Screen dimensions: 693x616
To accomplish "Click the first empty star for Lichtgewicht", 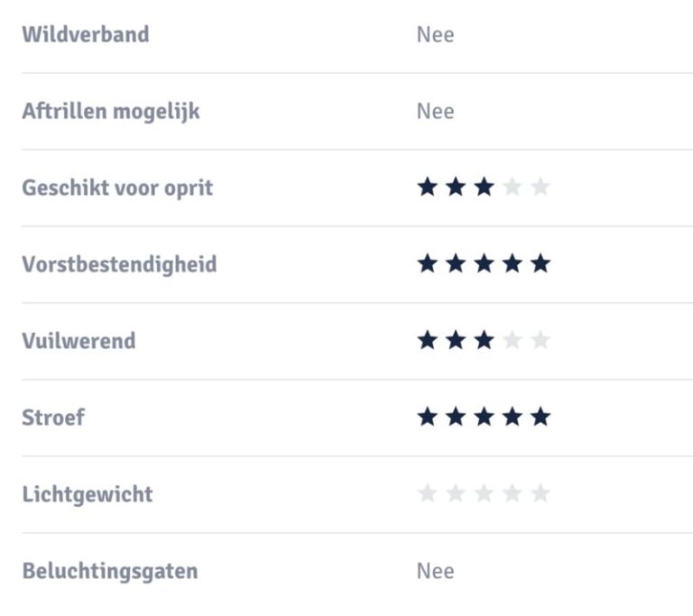I will 427,493.
